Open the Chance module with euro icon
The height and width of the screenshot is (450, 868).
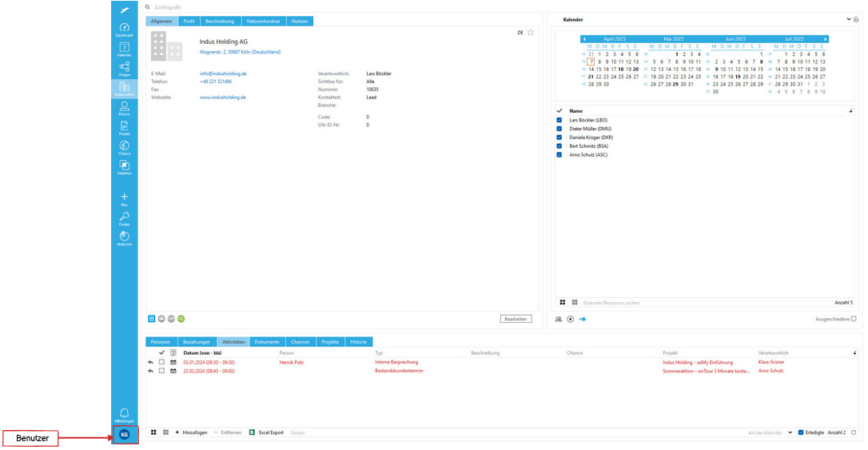(124, 147)
